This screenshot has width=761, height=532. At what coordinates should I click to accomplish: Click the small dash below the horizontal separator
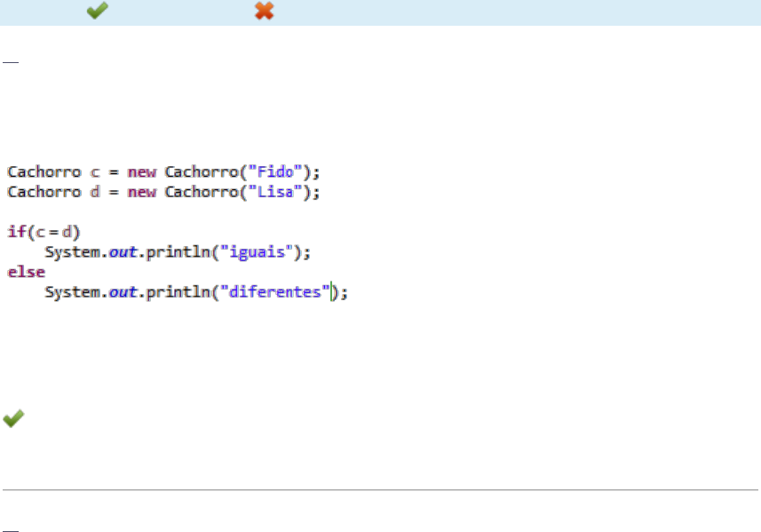click(11, 530)
